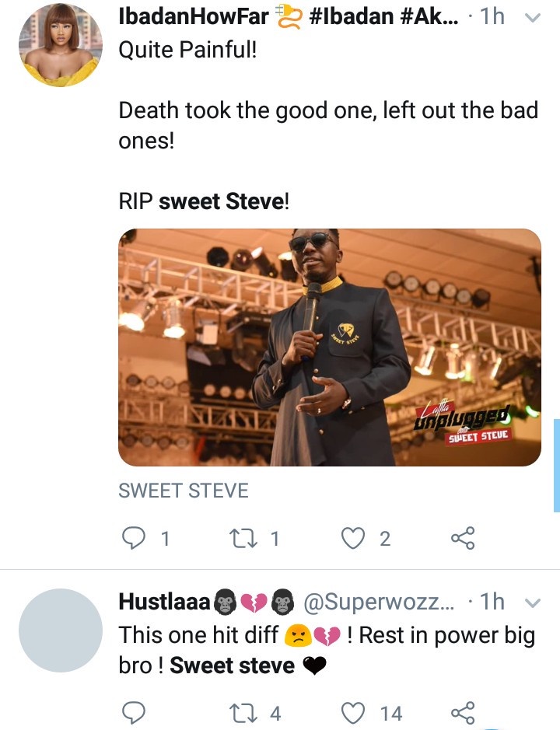Click the blue scrollbar indicator
The height and width of the screenshot is (730, 560).
point(556,465)
